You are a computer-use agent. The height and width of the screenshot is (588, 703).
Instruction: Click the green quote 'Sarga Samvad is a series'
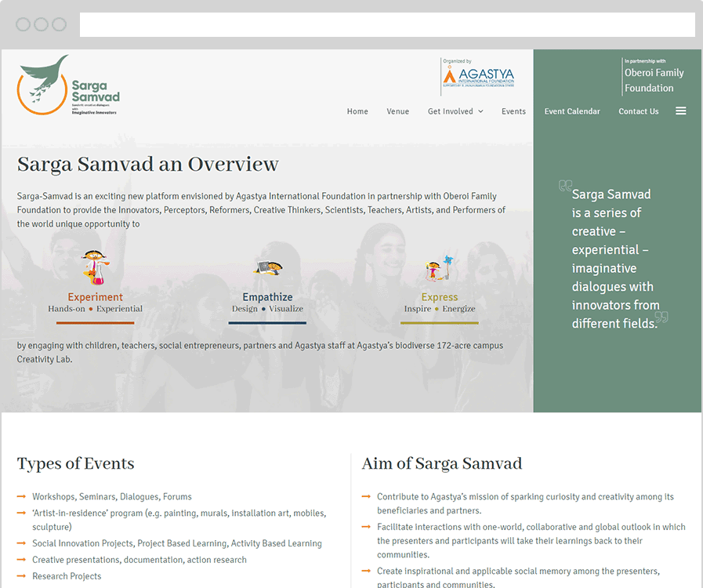(x=615, y=259)
